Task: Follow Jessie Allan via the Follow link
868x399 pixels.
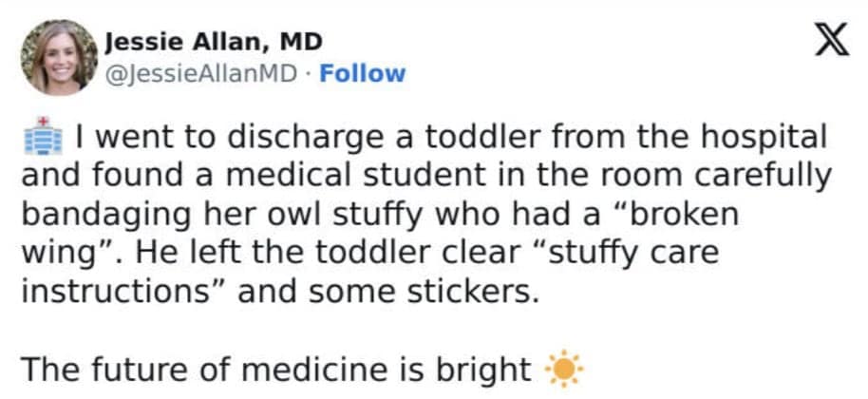Action: (362, 73)
